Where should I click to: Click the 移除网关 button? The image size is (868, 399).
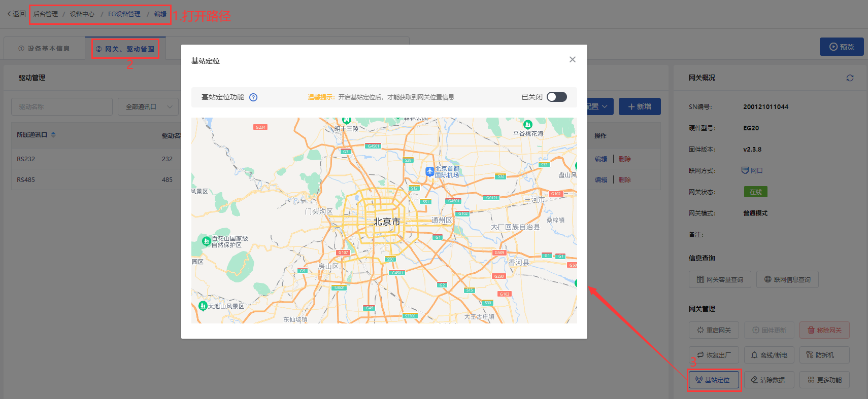tap(824, 330)
